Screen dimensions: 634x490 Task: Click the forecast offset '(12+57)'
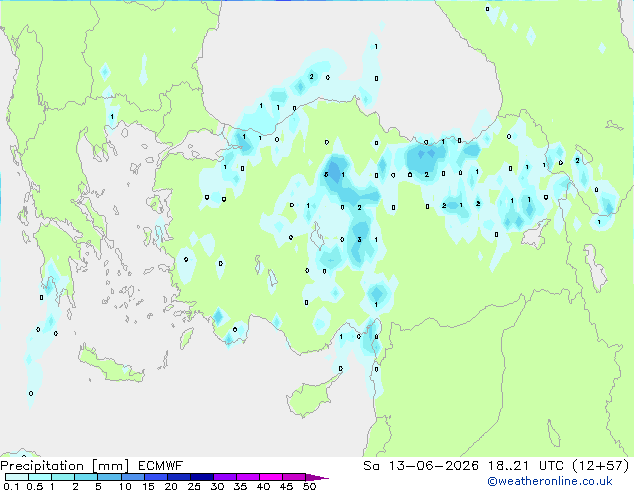coord(601,466)
